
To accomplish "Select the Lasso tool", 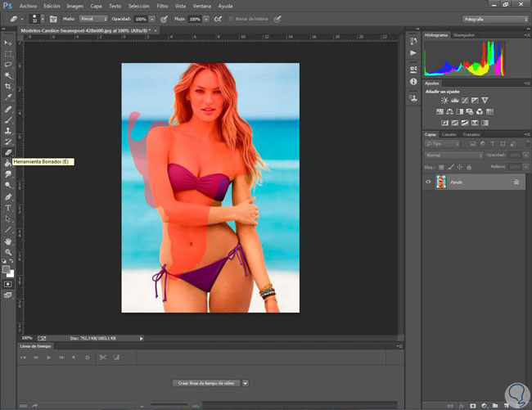I will 8,64.
